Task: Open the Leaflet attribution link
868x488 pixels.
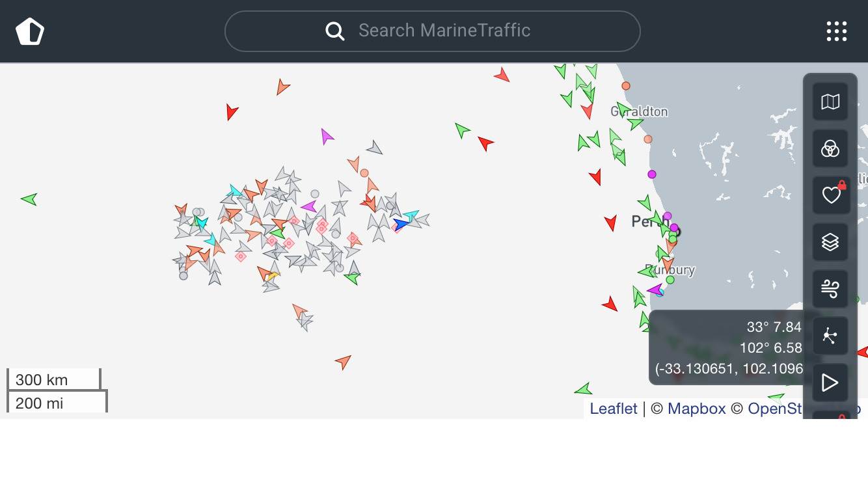Action: (613, 409)
